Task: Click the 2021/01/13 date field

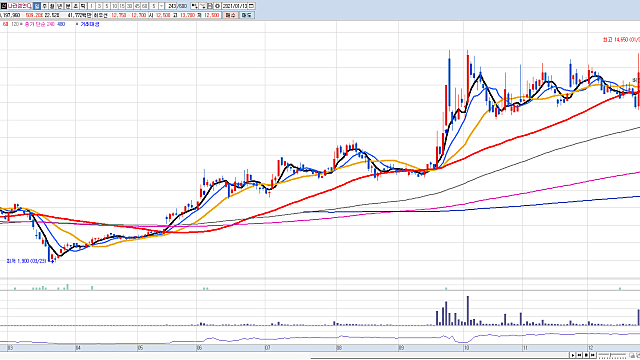Action: click(x=235, y=6)
